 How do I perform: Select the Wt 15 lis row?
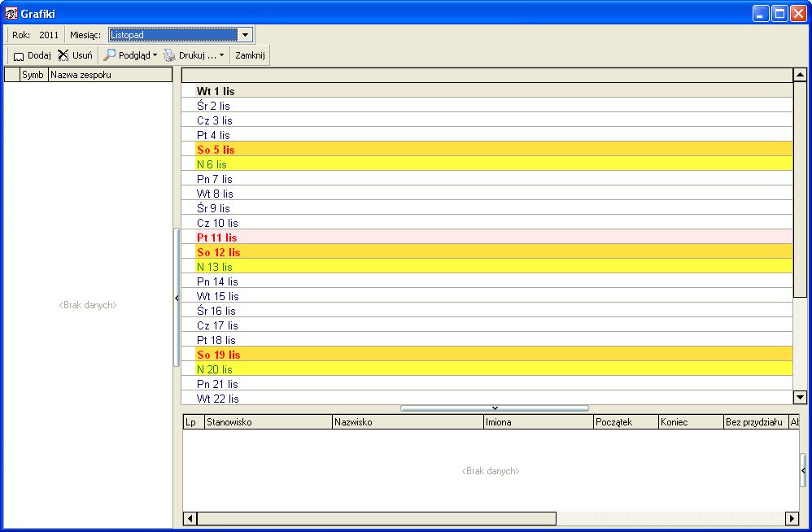click(x=487, y=296)
